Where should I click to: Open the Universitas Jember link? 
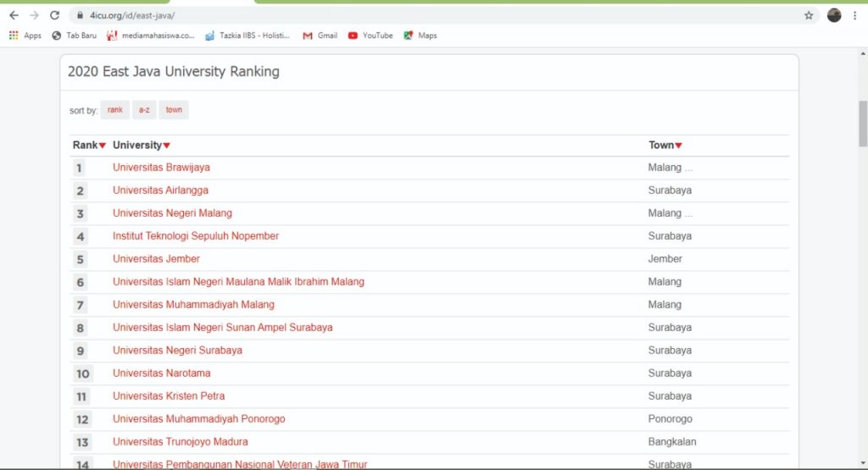pyautogui.click(x=156, y=259)
